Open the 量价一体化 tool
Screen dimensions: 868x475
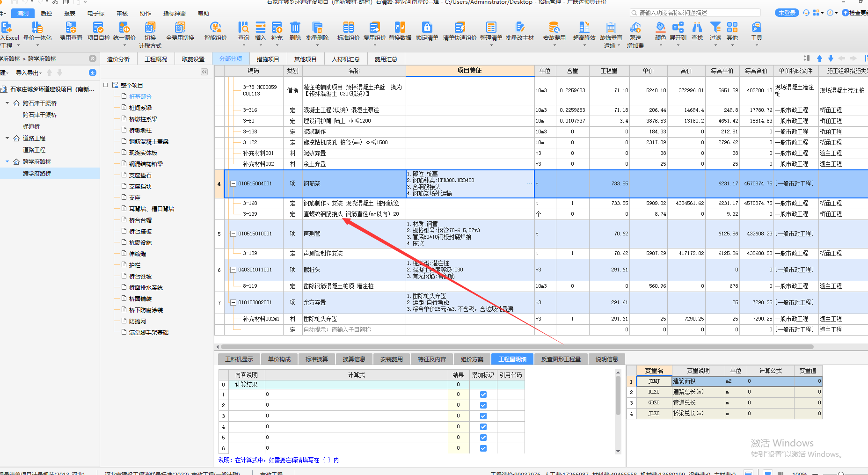coord(37,31)
